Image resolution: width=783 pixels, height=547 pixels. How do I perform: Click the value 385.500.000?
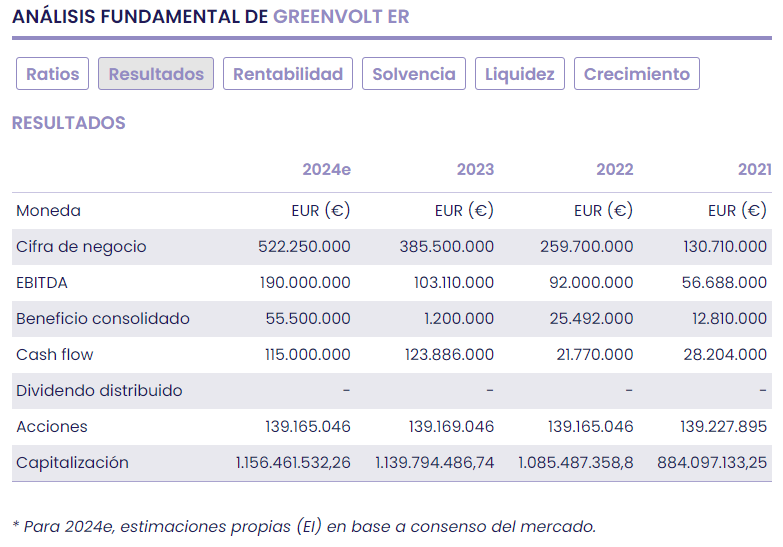[x=446, y=247]
